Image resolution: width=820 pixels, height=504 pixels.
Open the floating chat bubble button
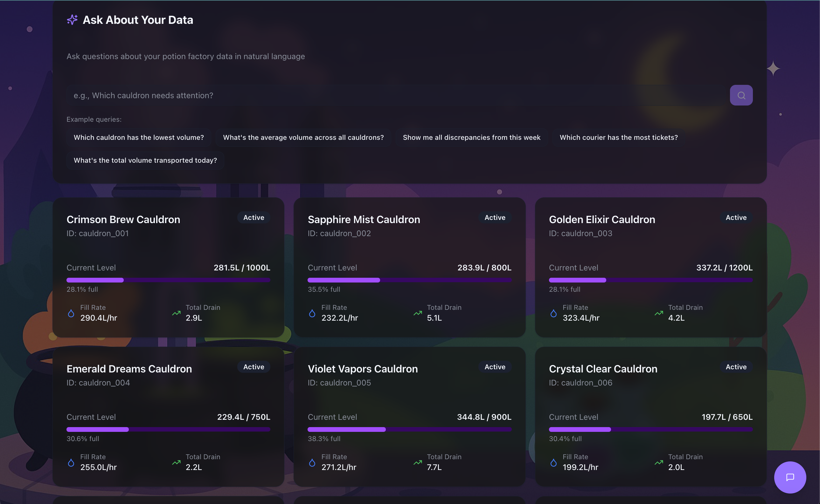(x=790, y=477)
